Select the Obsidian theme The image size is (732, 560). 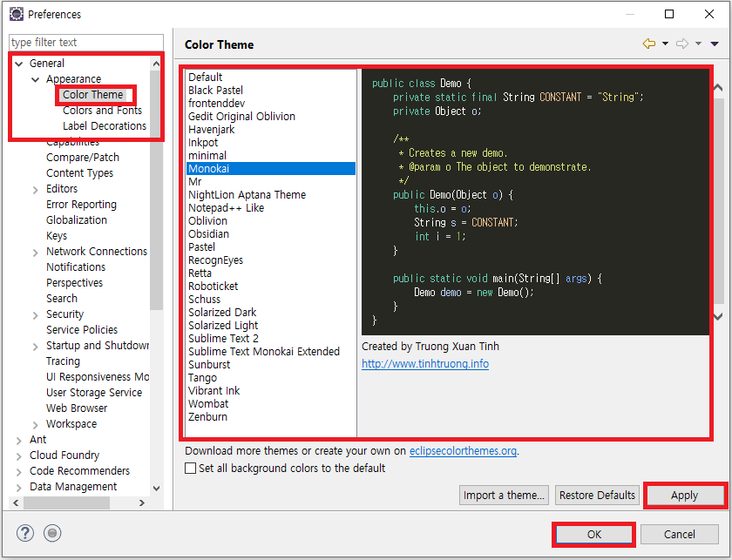coord(271,233)
